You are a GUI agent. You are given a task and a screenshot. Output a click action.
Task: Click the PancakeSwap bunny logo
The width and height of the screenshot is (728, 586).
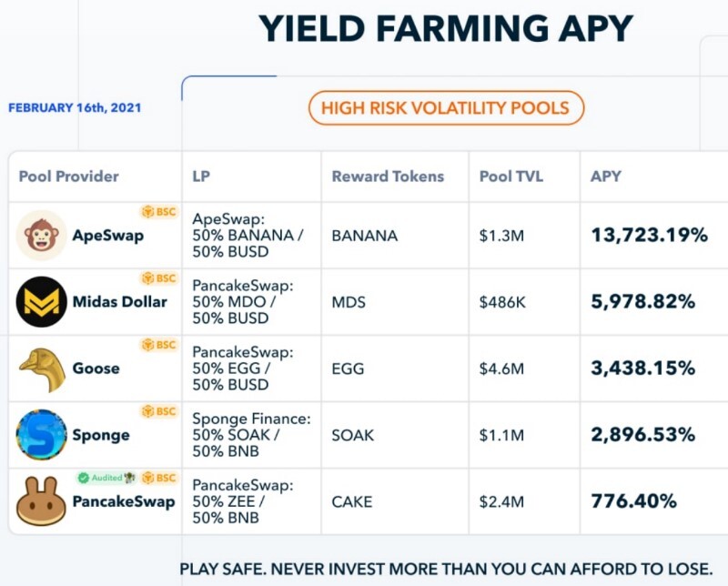pos(41,501)
